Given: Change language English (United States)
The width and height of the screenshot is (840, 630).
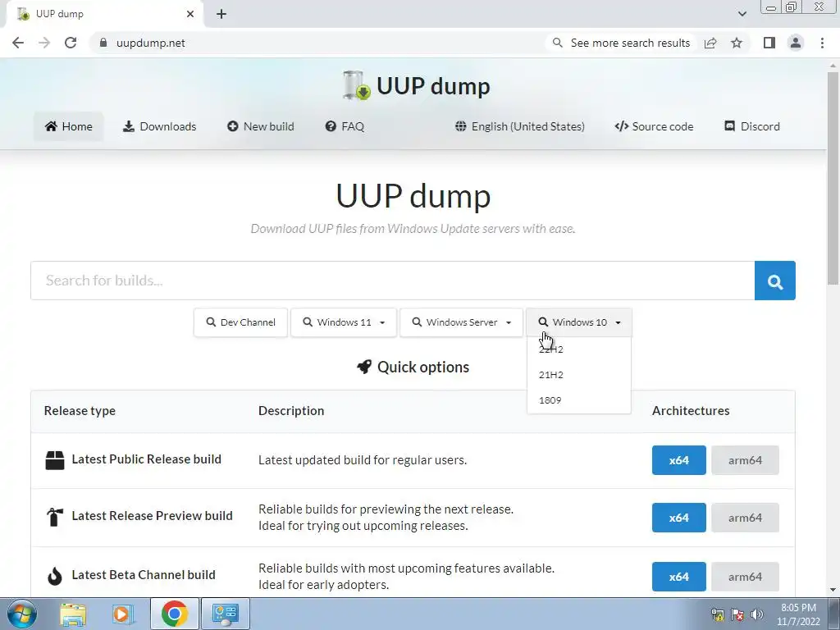Looking at the screenshot, I should pyautogui.click(x=519, y=126).
